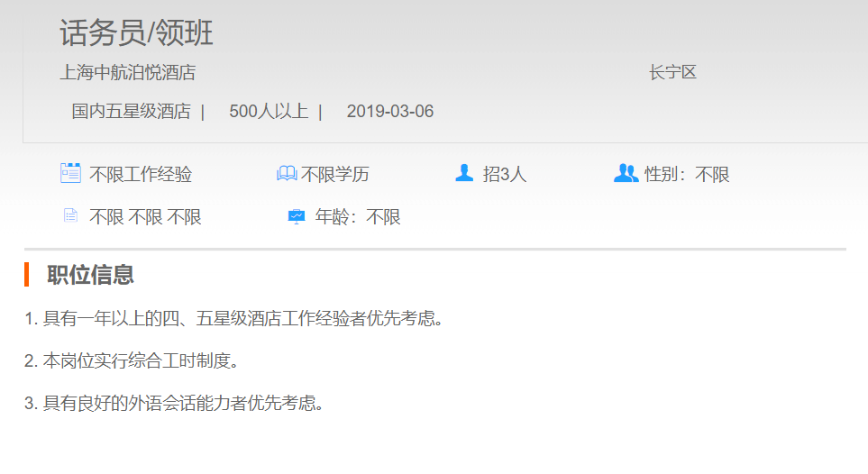Click the 不限学历 requirement text
This screenshot has height=474, width=868.
335,175
